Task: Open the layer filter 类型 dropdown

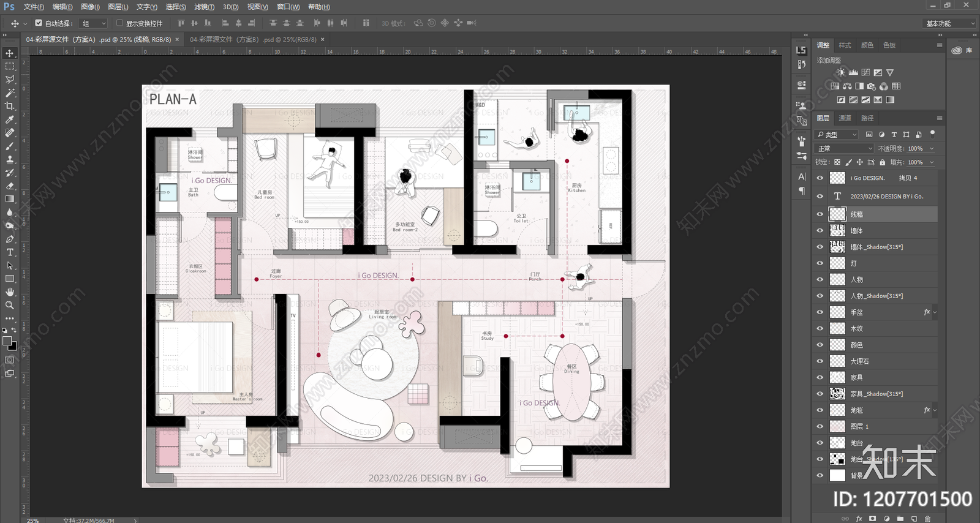Action: 837,134
